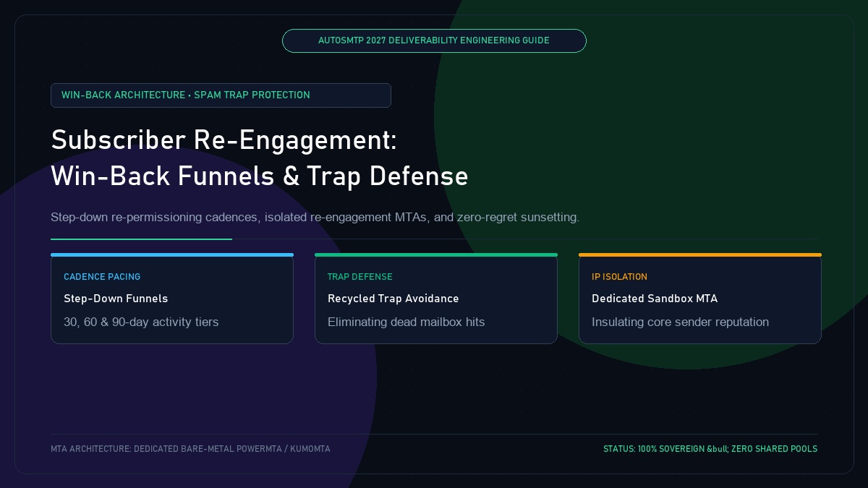Select the heading line 'Subscriber Re-Engagement:'
The width and height of the screenshot is (868, 488).
(x=224, y=140)
